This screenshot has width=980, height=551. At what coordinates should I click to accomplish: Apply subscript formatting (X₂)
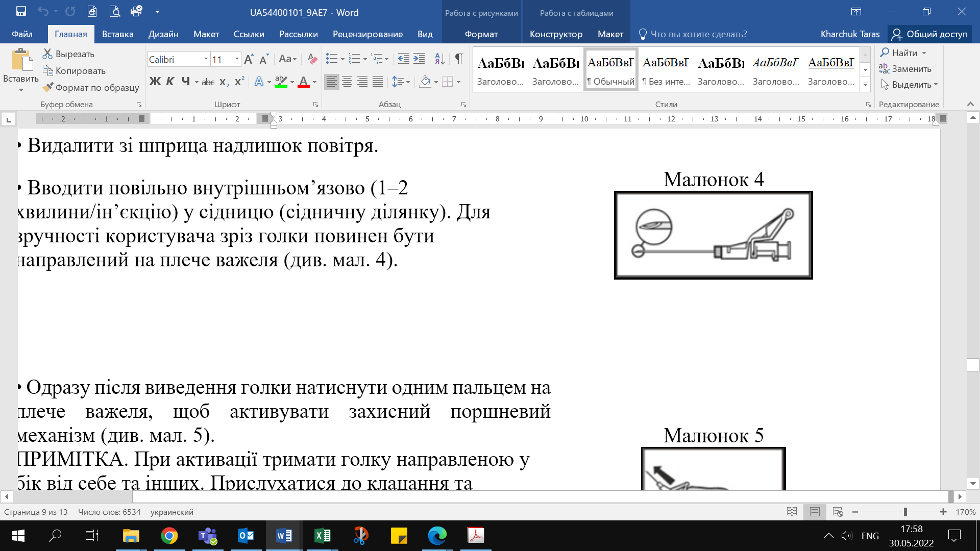pyautogui.click(x=224, y=82)
